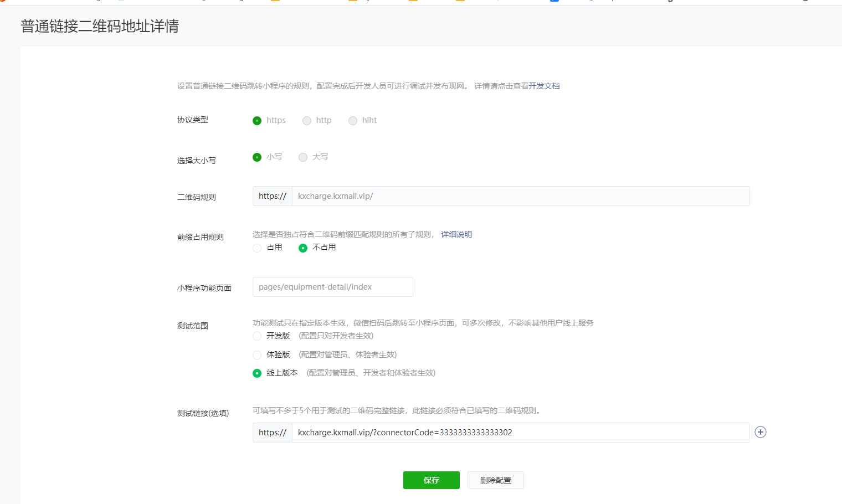Set test scope to 开发版
Viewport: 842px width, 504px height.
[257, 336]
